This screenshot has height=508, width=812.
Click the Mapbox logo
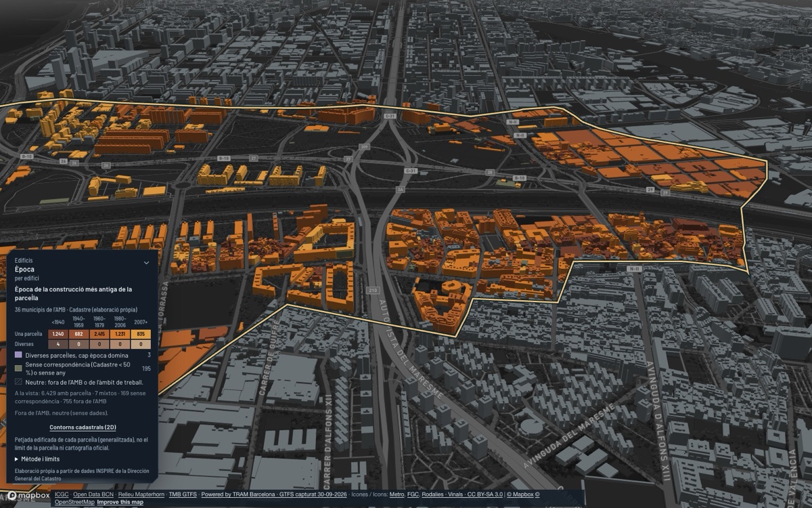pos(28,496)
